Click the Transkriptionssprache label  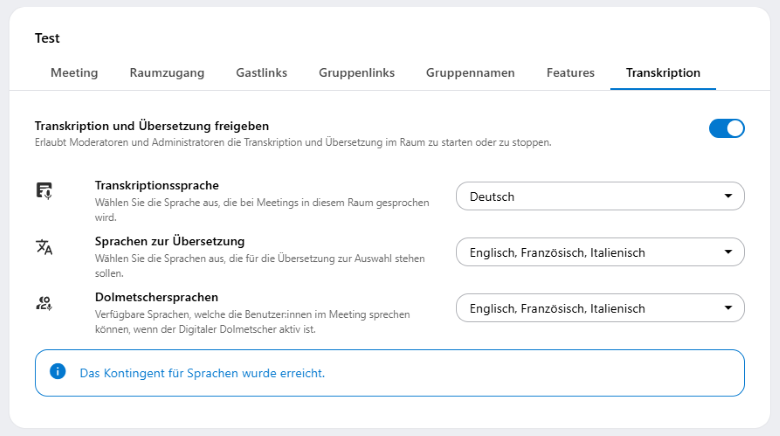[x=156, y=185]
